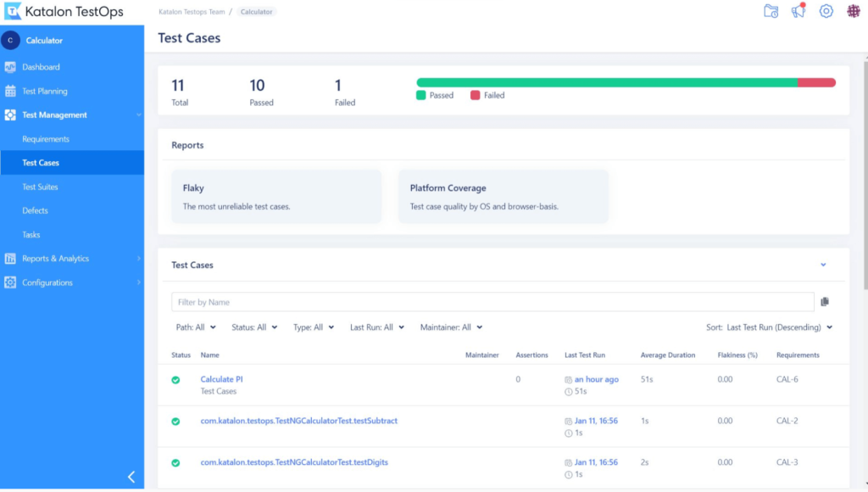Click the Flakiness (%) column header

coord(737,355)
